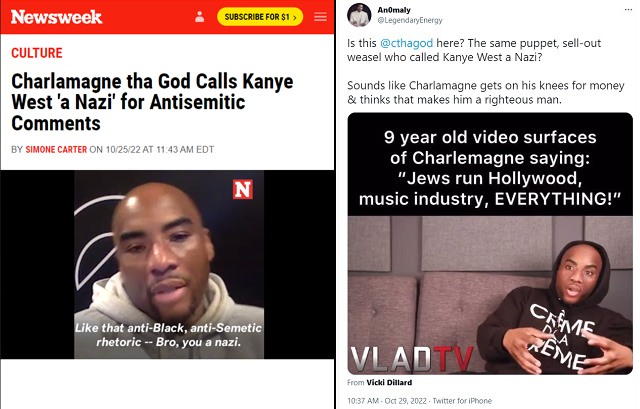
Task: Open the tweet's three-dot more menu
Action: 628,9
